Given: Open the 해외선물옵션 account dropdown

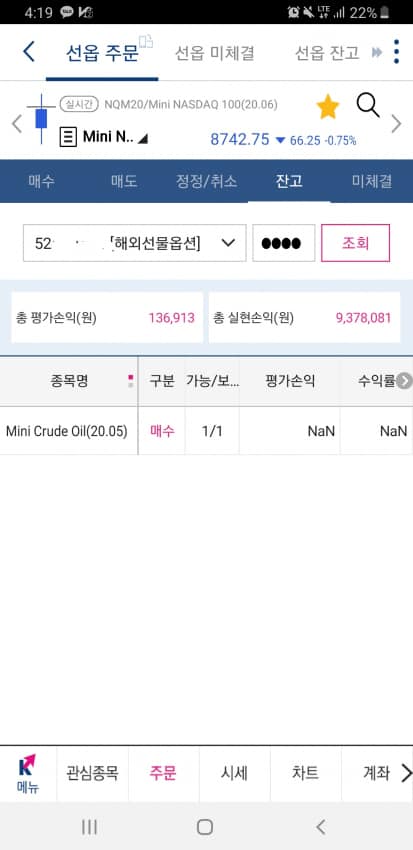Looking at the screenshot, I should [x=134, y=243].
